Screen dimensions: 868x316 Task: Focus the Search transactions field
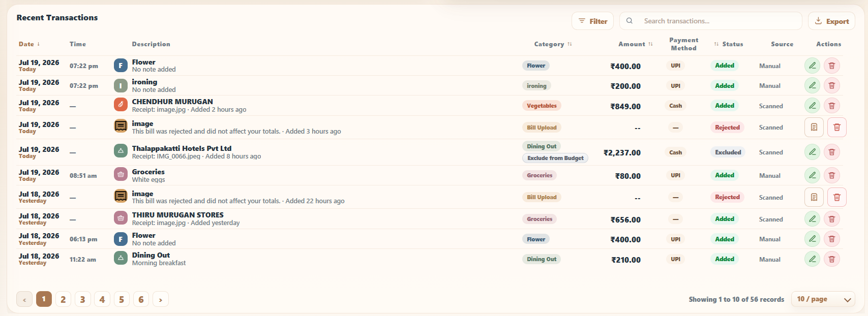click(x=710, y=21)
